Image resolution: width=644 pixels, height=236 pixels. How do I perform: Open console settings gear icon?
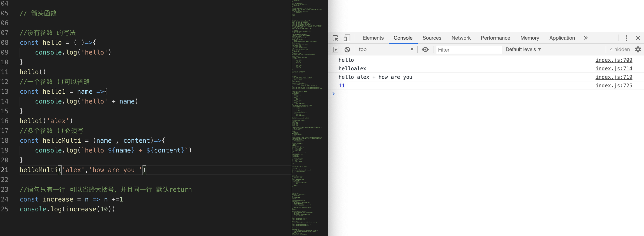pyautogui.click(x=638, y=49)
